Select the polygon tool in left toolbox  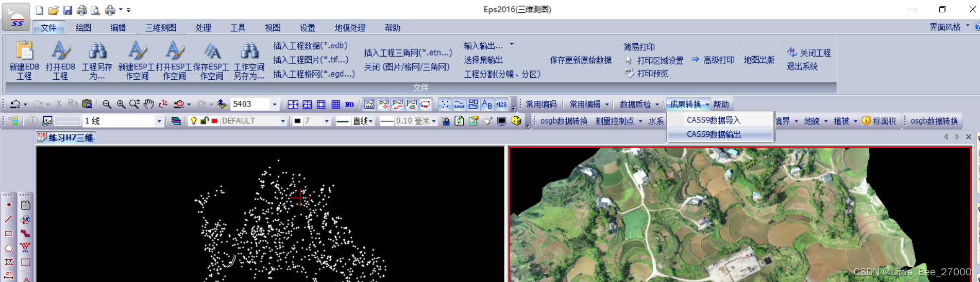[9, 248]
